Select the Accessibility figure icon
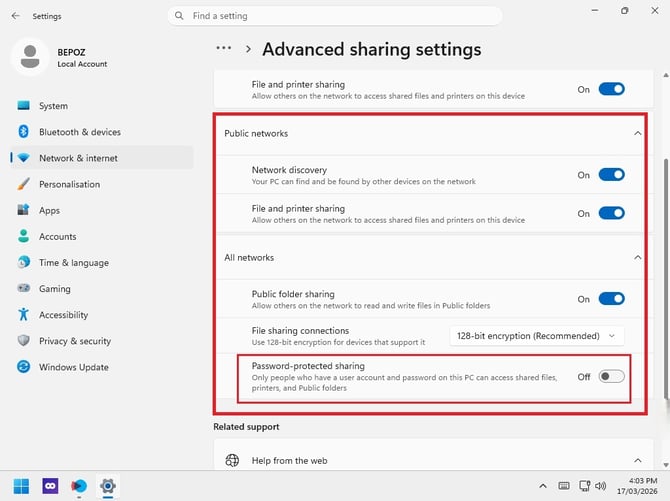 click(24, 315)
